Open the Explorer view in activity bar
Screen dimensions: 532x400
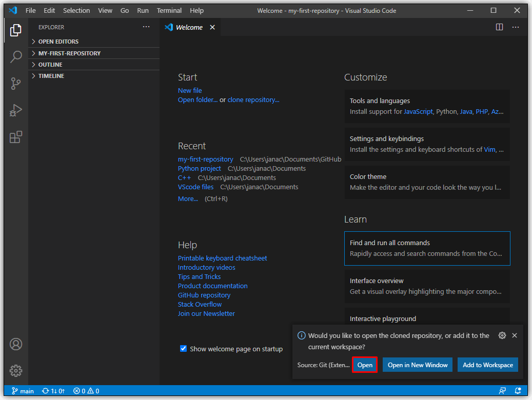[x=15, y=30]
